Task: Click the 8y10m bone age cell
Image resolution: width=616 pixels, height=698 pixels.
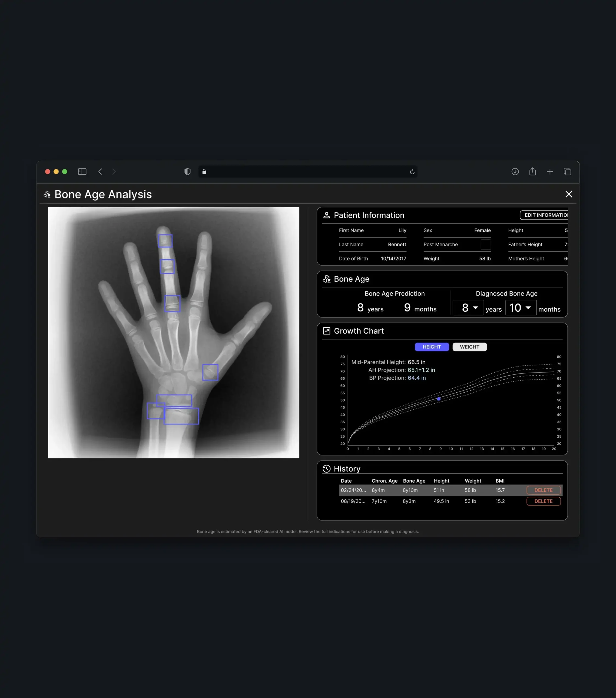Action: click(410, 490)
